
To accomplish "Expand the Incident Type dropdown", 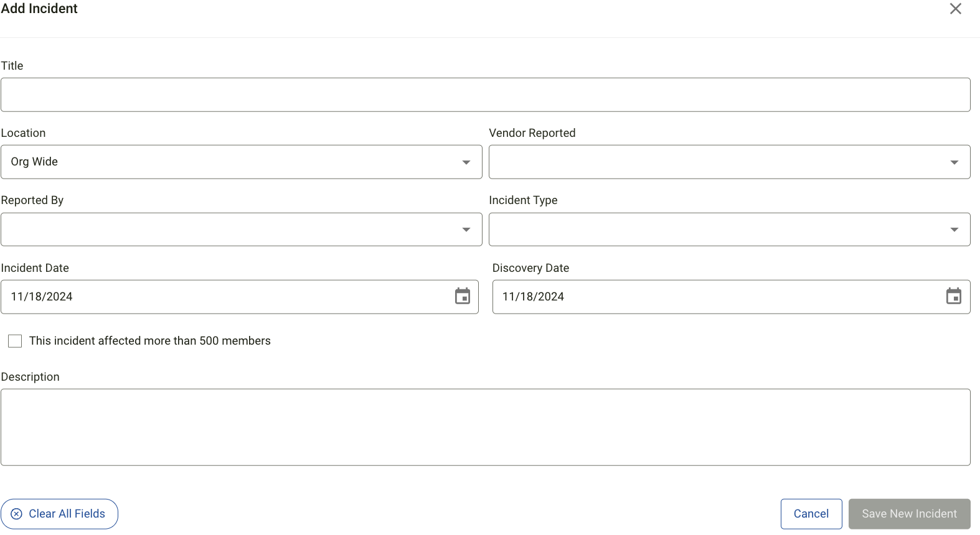I will (x=730, y=230).
